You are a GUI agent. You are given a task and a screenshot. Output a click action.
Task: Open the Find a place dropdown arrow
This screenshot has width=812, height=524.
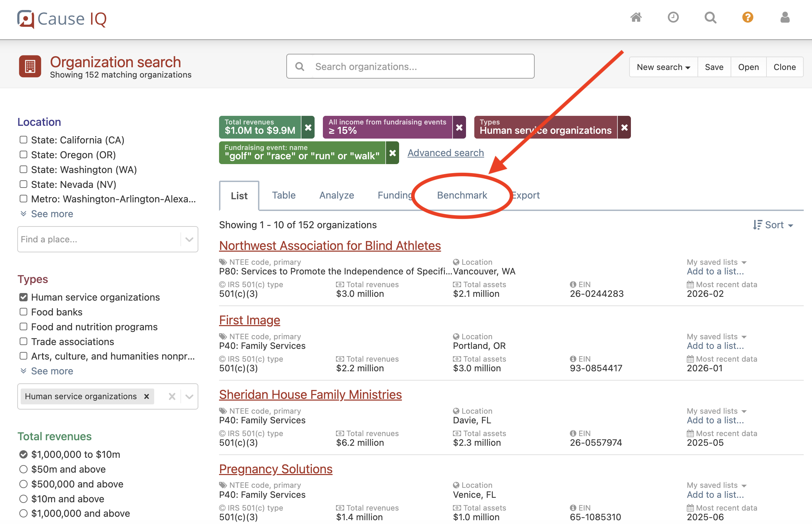[189, 239]
